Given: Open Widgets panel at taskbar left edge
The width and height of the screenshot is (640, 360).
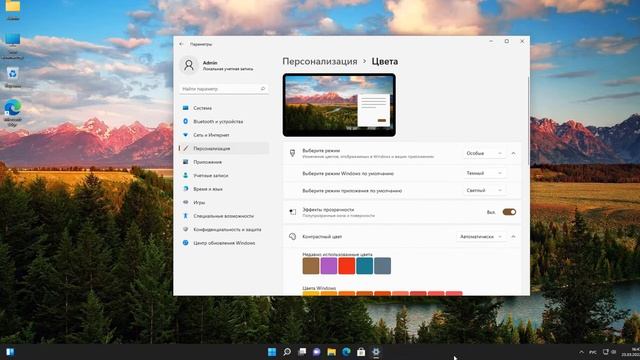Looking at the screenshot, I should click(x=10, y=352).
